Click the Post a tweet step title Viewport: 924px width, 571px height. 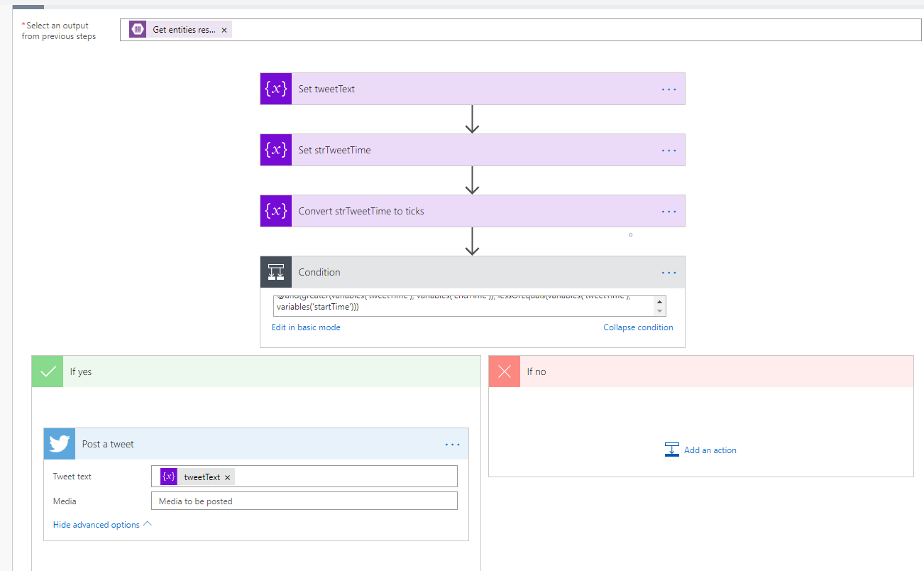[108, 444]
